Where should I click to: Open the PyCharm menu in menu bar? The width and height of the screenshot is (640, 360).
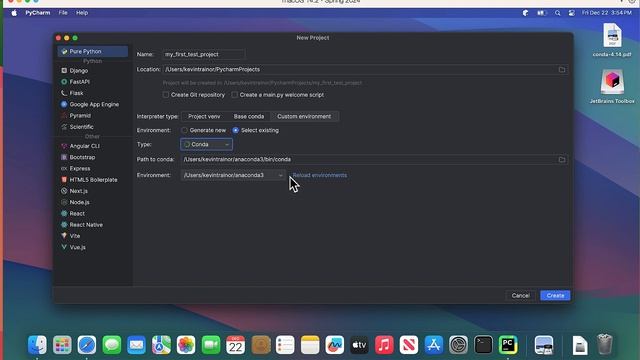pos(38,13)
